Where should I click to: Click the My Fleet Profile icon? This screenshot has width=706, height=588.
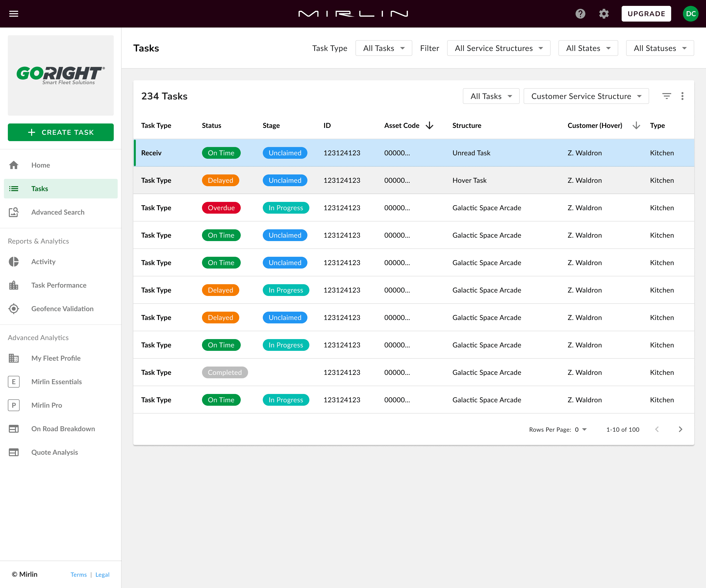(x=14, y=358)
